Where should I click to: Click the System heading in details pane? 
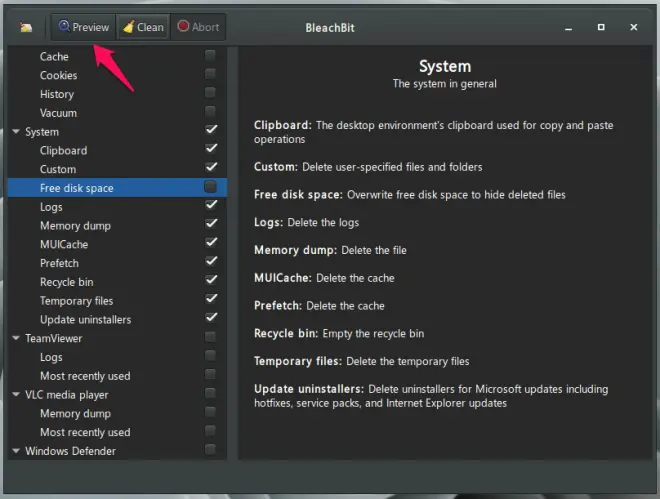(445, 66)
